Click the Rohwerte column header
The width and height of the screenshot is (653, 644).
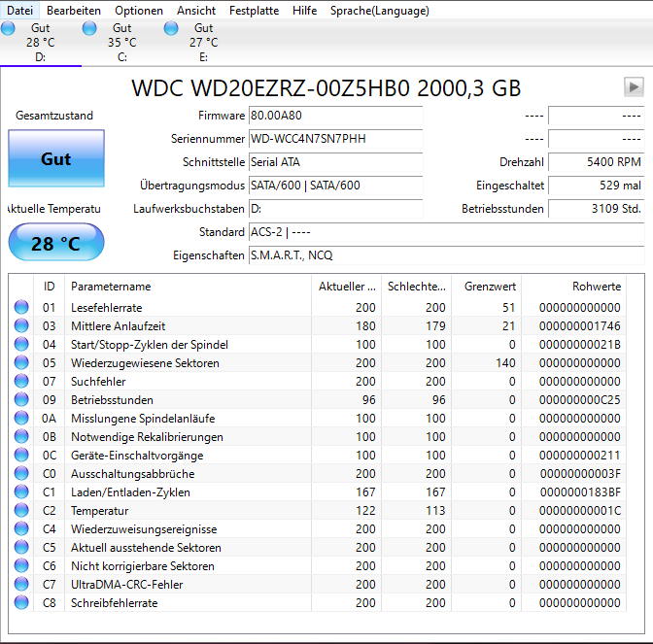tap(574, 287)
